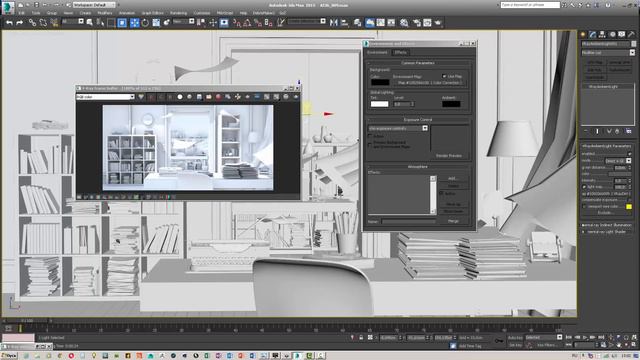Toggle the light map checkbox
Image resolution: width=640 pixels, height=360 pixels.
click(584, 187)
